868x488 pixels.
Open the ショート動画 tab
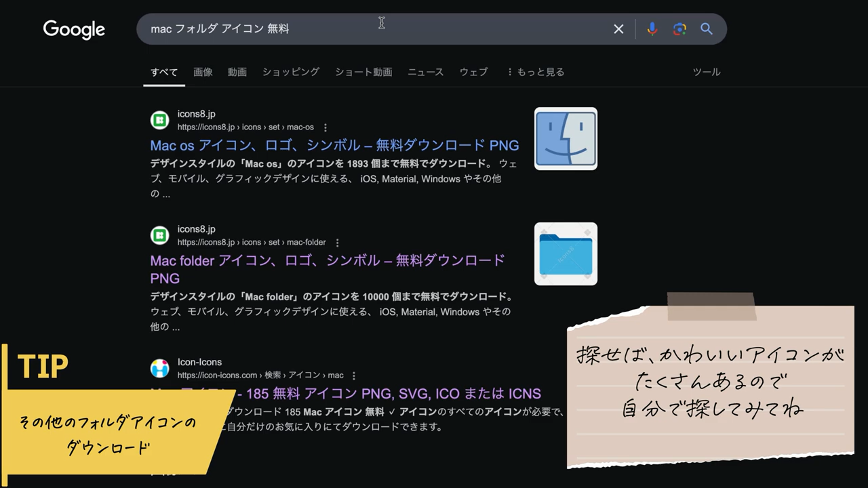click(x=363, y=72)
